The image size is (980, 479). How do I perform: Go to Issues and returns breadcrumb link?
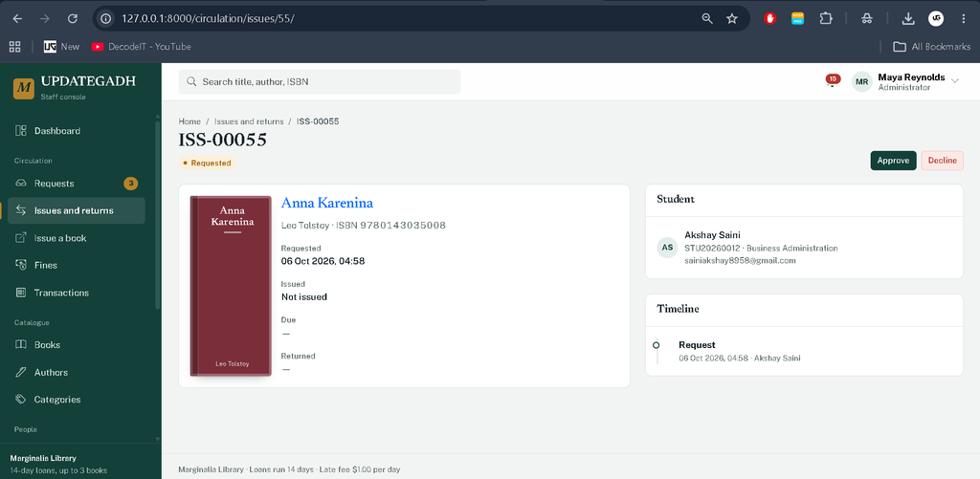click(x=249, y=121)
